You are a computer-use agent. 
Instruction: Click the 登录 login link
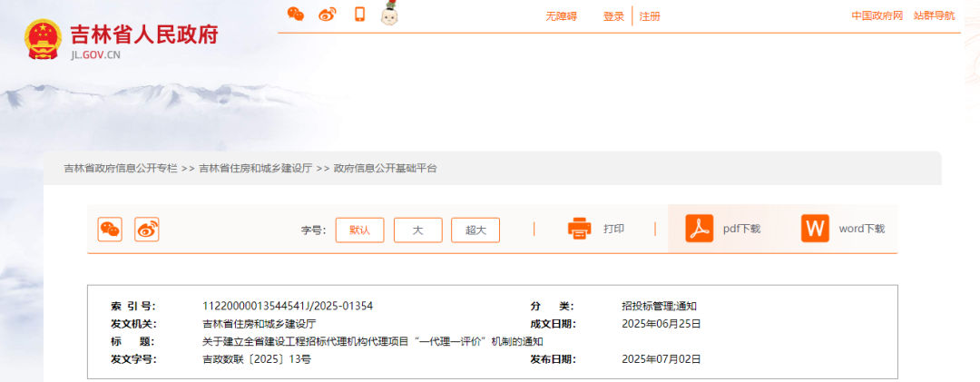[613, 16]
